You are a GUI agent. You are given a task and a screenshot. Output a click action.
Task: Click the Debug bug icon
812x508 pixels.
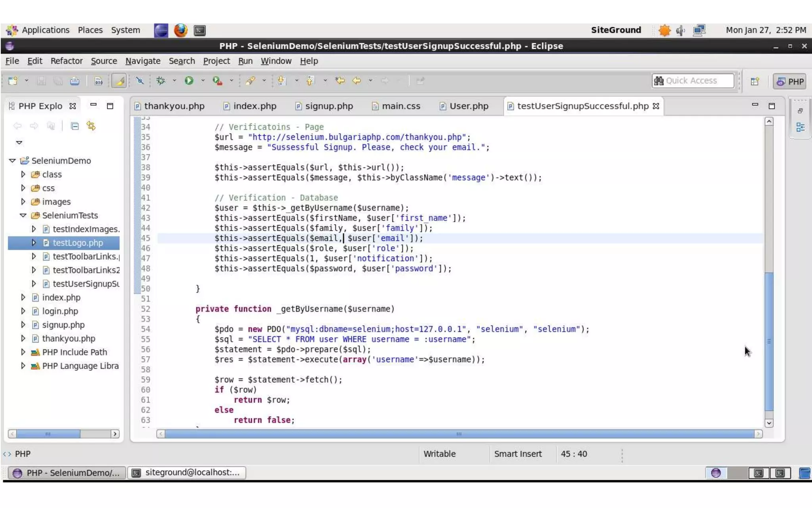pos(161,81)
